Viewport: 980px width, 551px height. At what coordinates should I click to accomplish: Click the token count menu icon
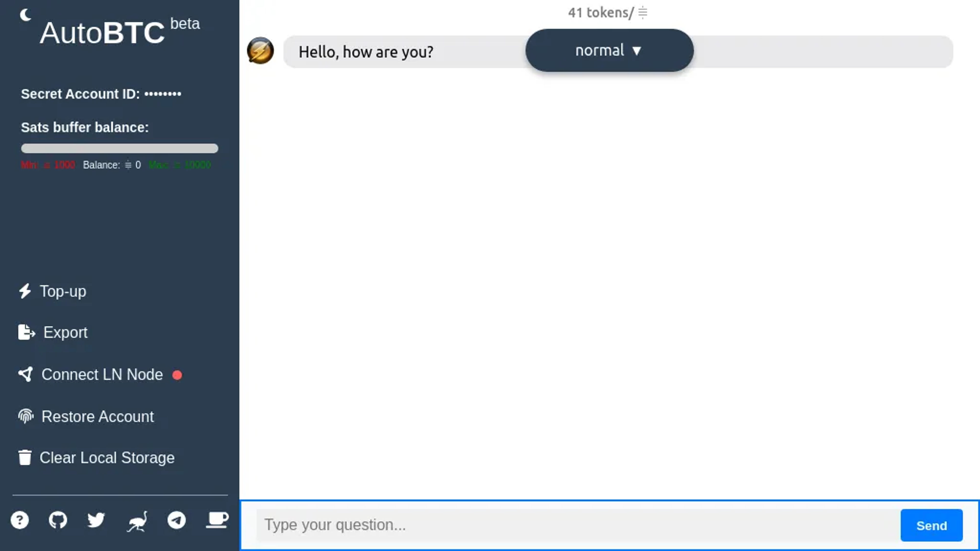pyautogui.click(x=643, y=12)
